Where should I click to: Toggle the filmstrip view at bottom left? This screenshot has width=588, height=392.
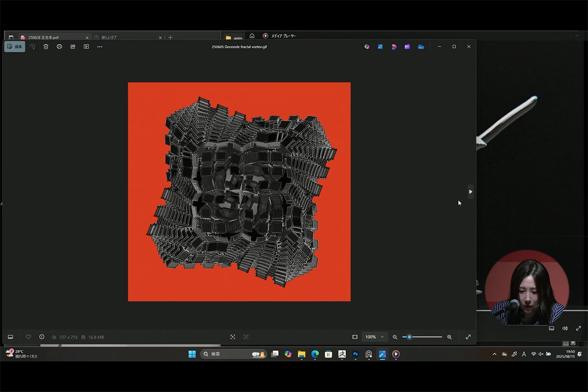tap(10, 337)
